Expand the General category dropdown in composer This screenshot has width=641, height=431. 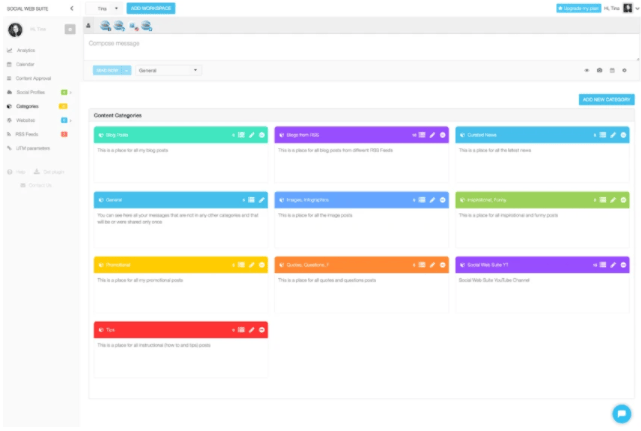pos(169,70)
